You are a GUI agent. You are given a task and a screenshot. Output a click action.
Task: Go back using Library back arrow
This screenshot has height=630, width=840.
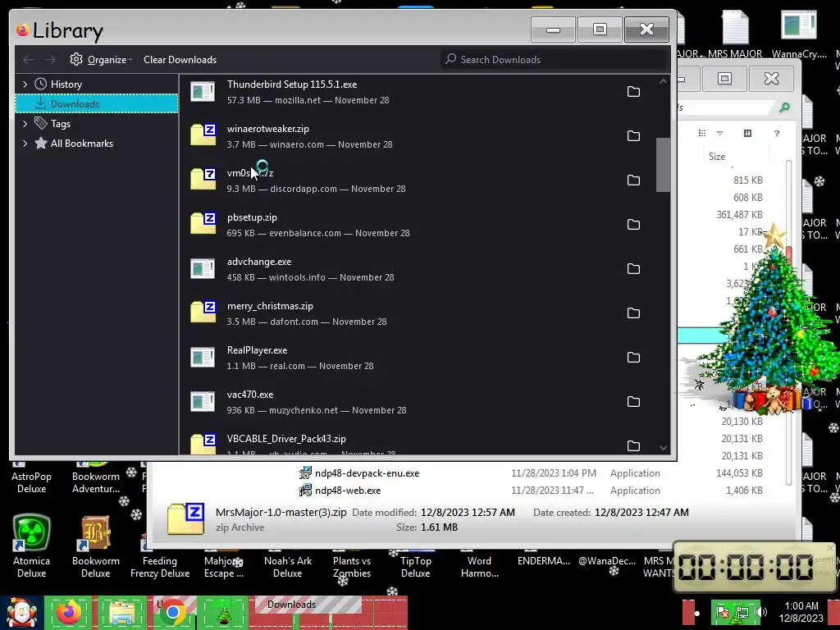coord(29,59)
